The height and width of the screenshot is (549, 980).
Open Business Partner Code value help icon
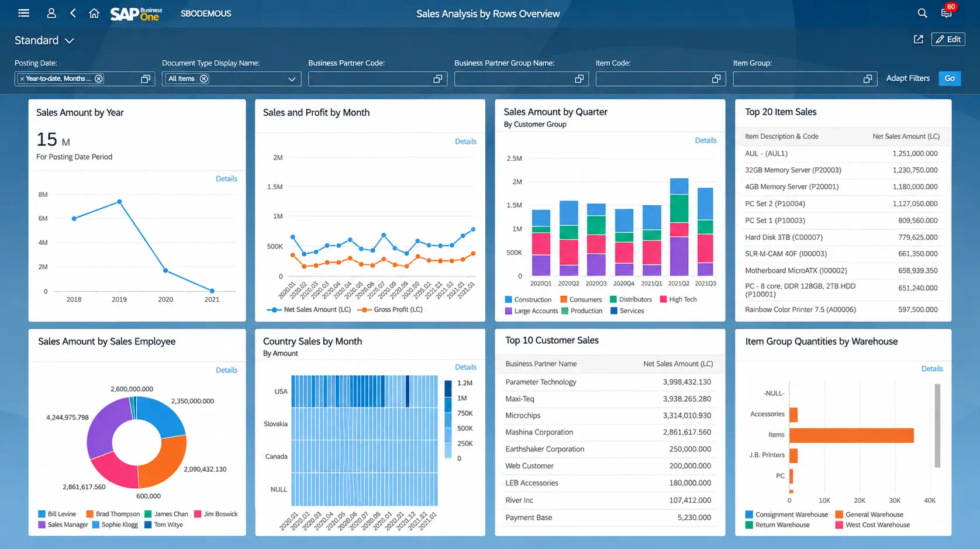[437, 79]
